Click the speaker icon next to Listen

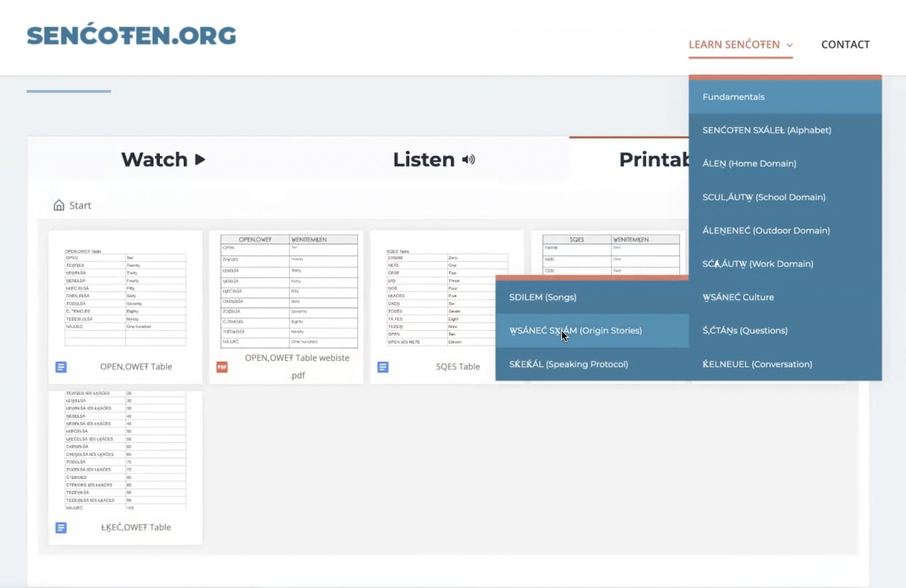point(468,160)
